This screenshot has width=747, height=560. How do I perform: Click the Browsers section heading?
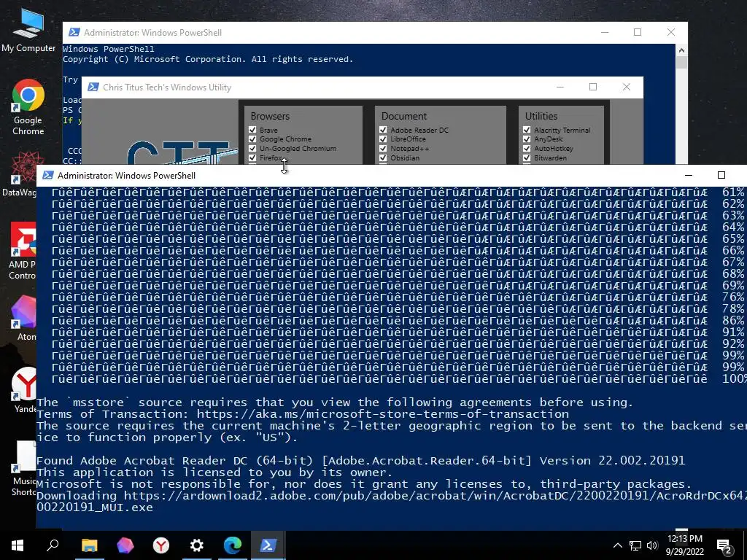click(x=270, y=116)
